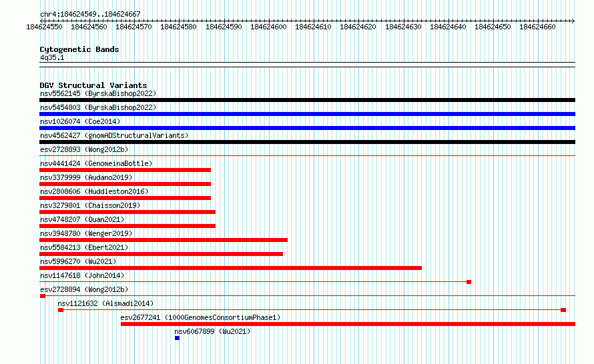Select the thin red line of esv2728893
The image size is (594, 364).
click(307, 155)
